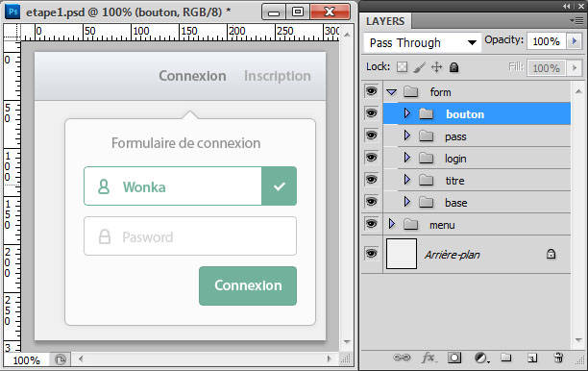
Task: Select the LAYERS panel tab
Action: tap(385, 21)
